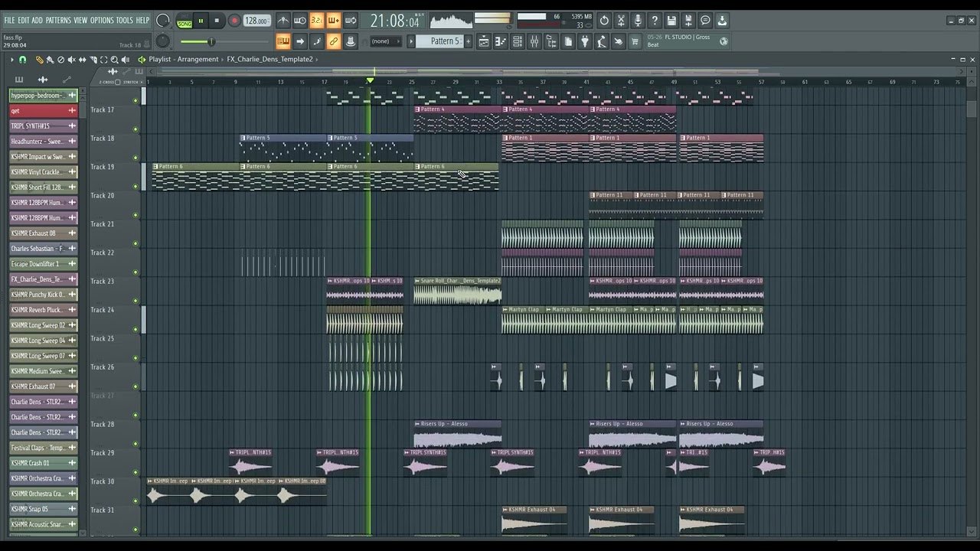
Task: Open the audio editor scissors icon
Action: click(x=621, y=21)
